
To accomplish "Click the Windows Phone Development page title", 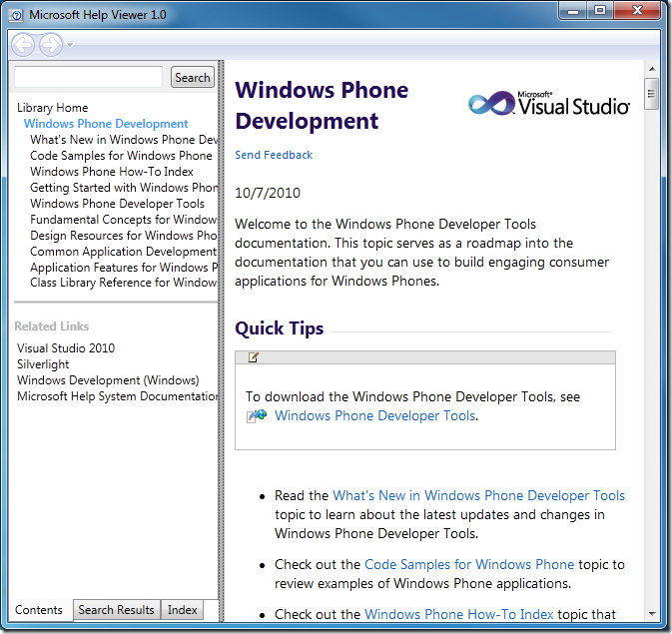I will coord(322,106).
